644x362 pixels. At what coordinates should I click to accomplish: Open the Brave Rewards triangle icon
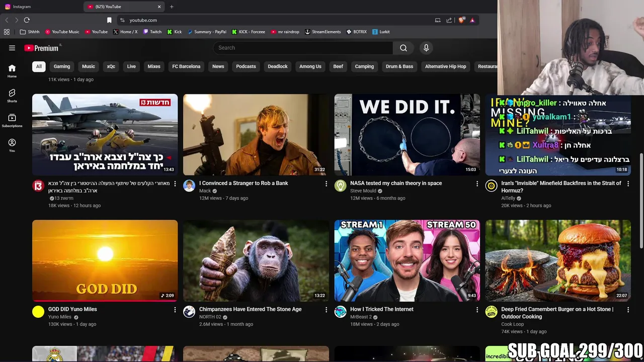click(472, 20)
